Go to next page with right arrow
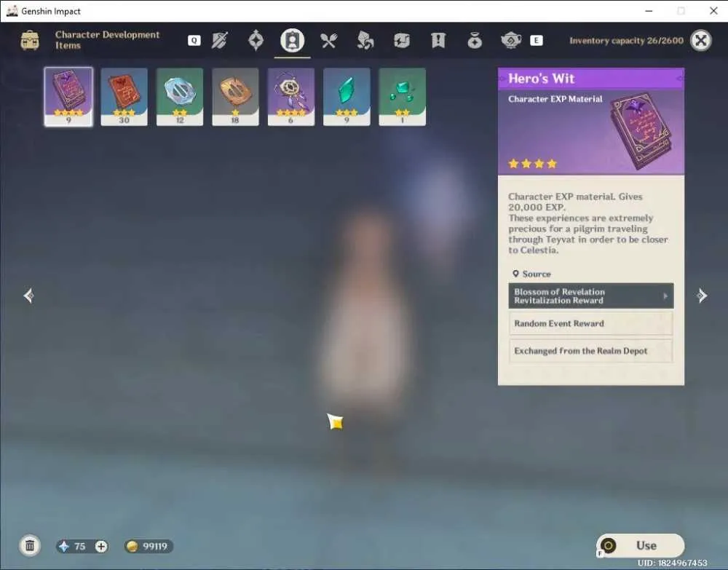 pos(702,296)
